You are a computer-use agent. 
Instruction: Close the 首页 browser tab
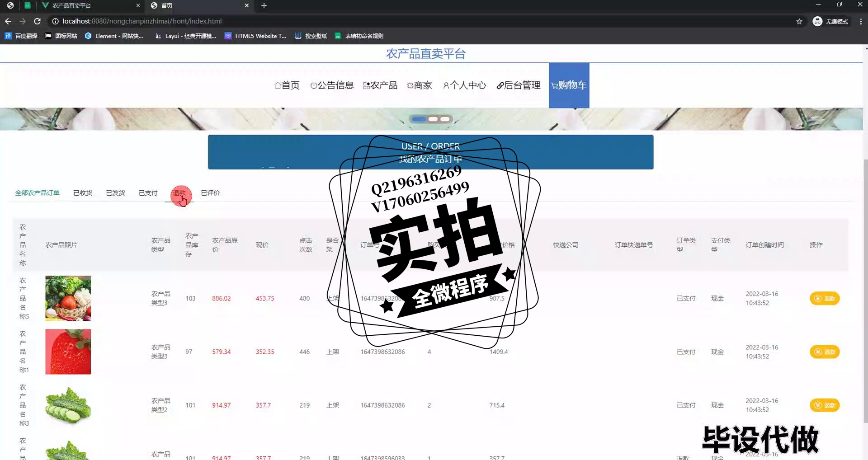click(246, 5)
